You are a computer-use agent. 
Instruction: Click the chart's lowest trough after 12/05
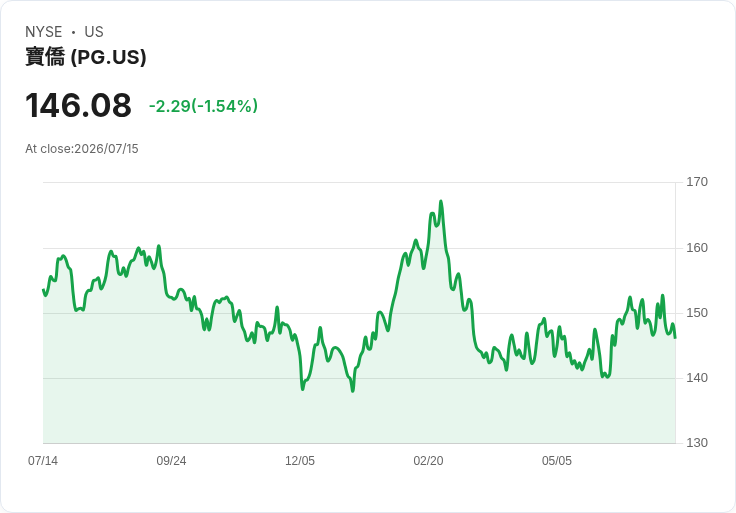coord(353,390)
